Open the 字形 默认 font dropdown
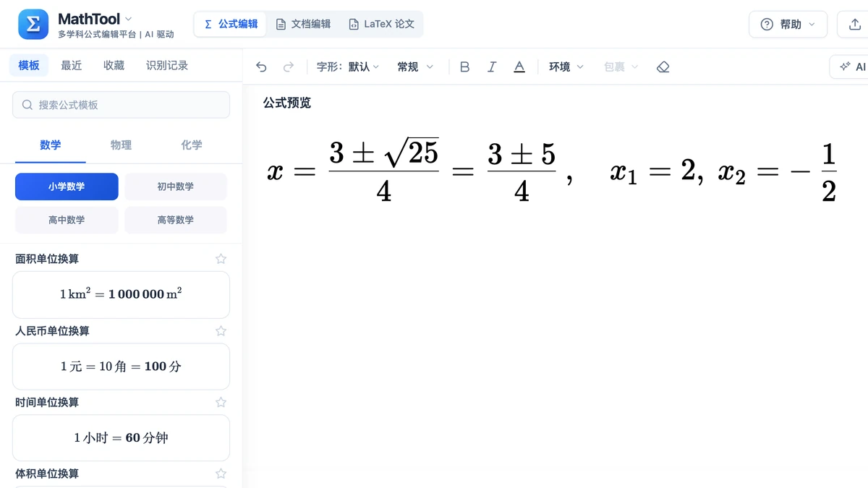The height and width of the screenshot is (488, 868). click(348, 67)
